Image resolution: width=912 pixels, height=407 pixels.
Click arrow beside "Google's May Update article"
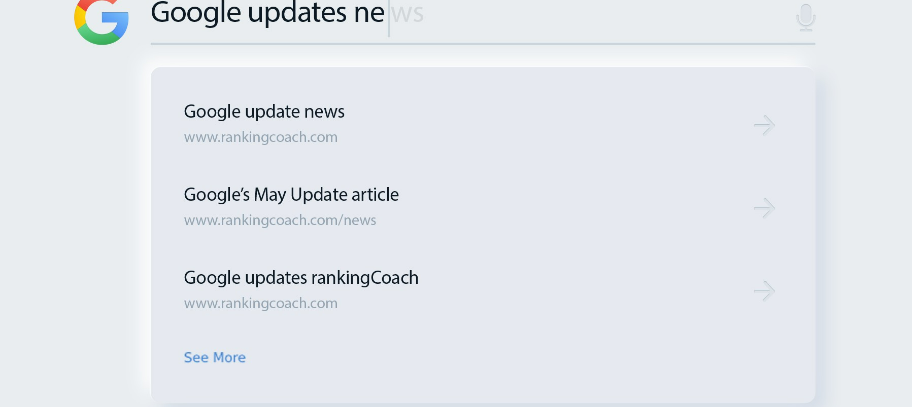pyautogui.click(x=764, y=208)
